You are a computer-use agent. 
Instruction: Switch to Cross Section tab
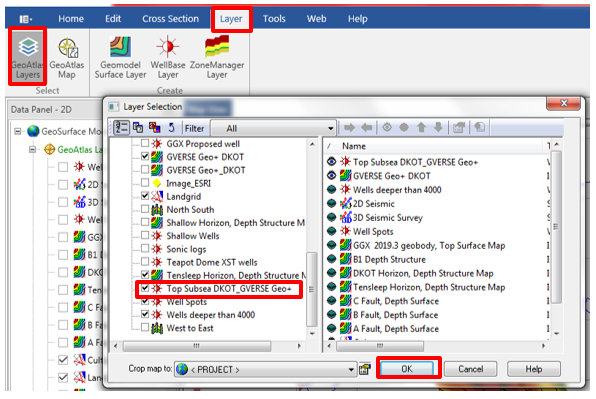[x=170, y=19]
